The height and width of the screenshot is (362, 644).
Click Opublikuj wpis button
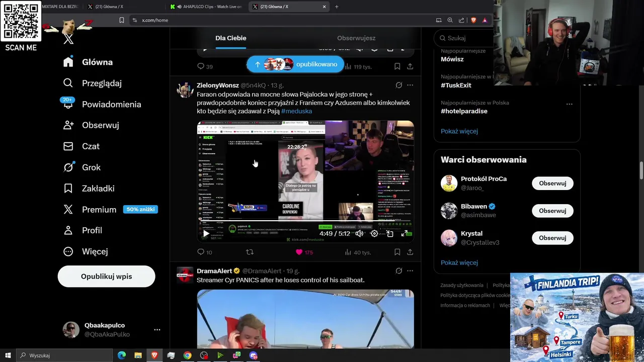106,277
